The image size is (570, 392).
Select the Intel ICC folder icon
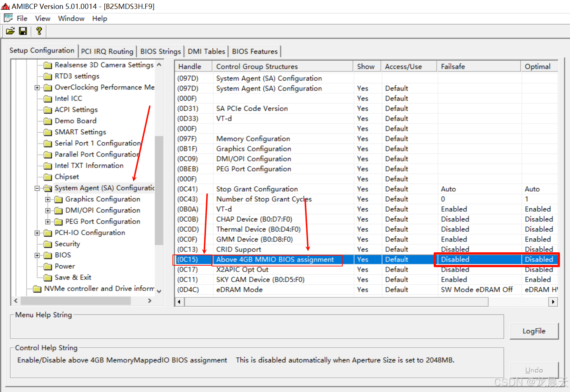pos(48,99)
